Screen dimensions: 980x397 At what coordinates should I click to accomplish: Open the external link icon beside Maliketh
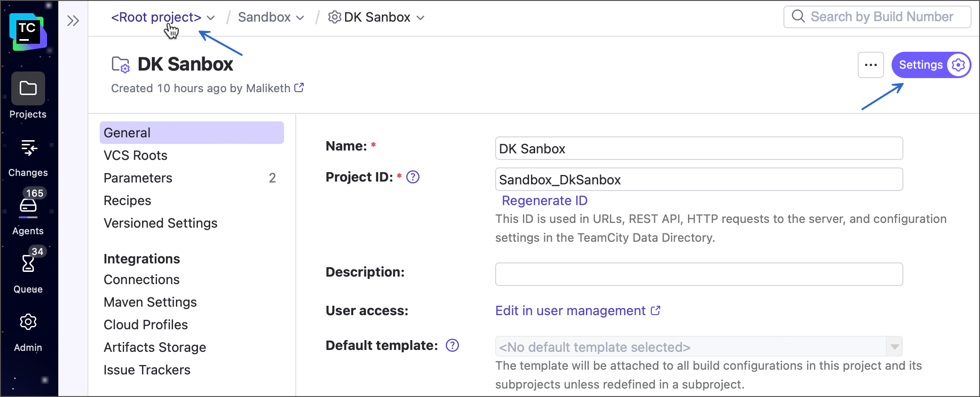point(299,88)
